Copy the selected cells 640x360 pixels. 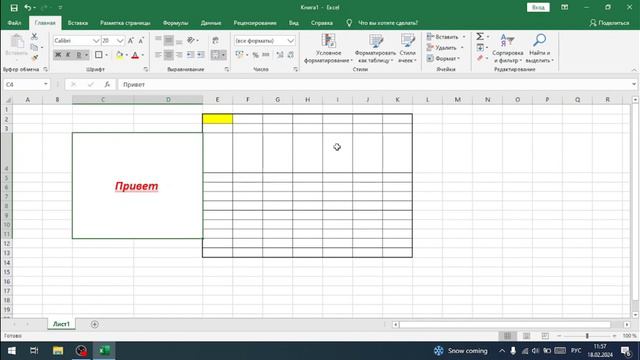34,47
